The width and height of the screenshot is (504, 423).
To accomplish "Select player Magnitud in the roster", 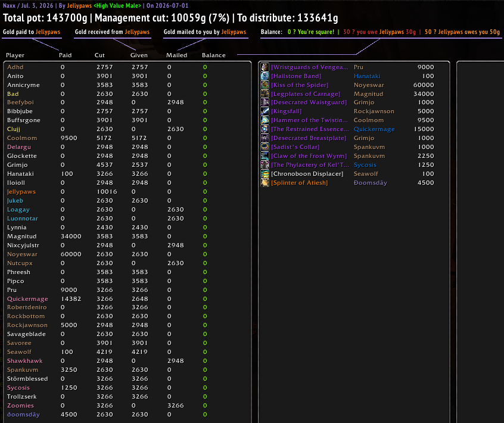I will pos(22,237).
